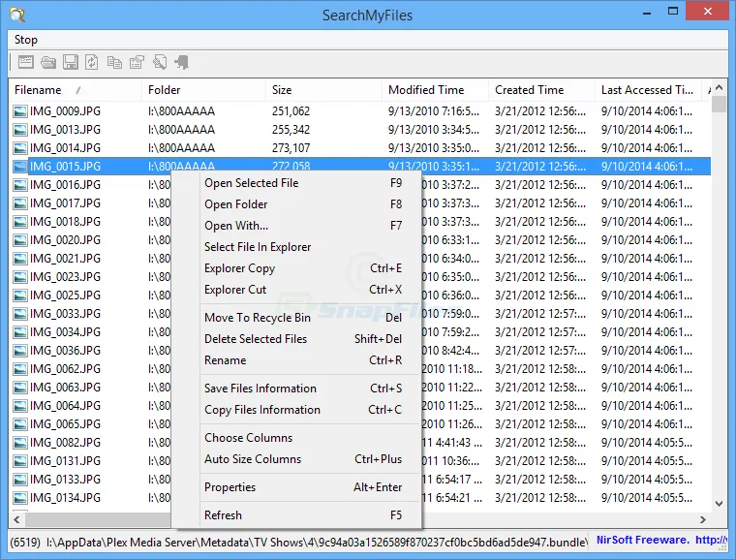The width and height of the screenshot is (736, 560).
Task: Click the Copy toolbar icon
Action: 114,63
